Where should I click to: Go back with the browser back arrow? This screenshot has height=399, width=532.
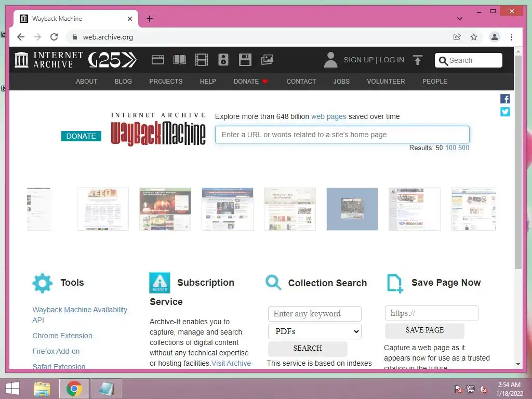[x=21, y=37]
